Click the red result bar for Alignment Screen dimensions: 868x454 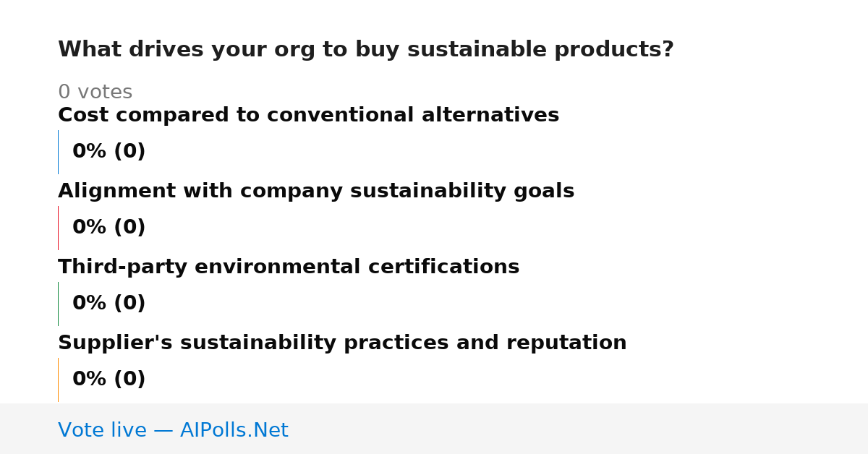click(58, 228)
